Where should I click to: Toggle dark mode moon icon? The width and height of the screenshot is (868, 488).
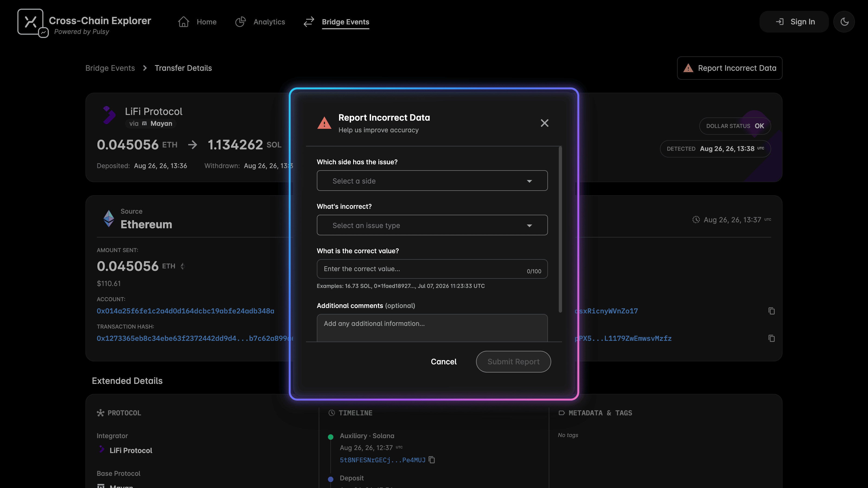coord(844,22)
